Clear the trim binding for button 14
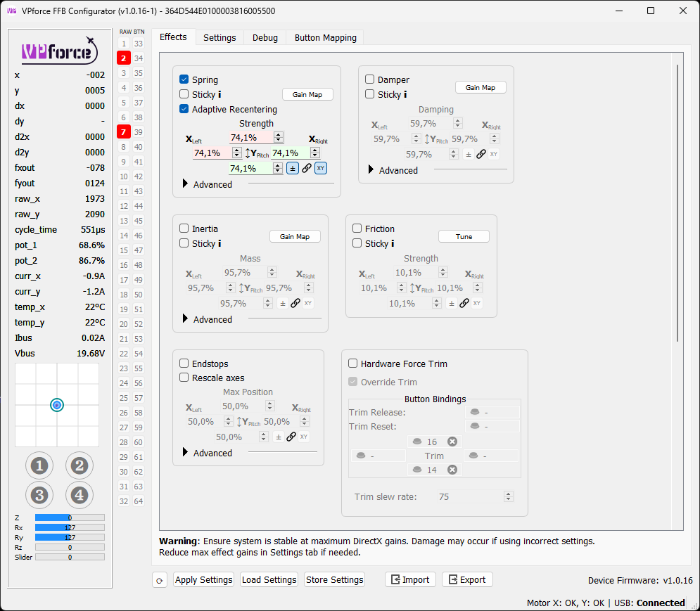700x611 pixels. (452, 470)
